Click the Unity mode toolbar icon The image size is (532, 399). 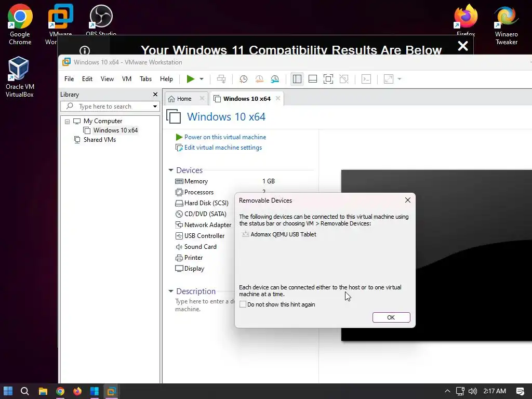(x=344, y=79)
